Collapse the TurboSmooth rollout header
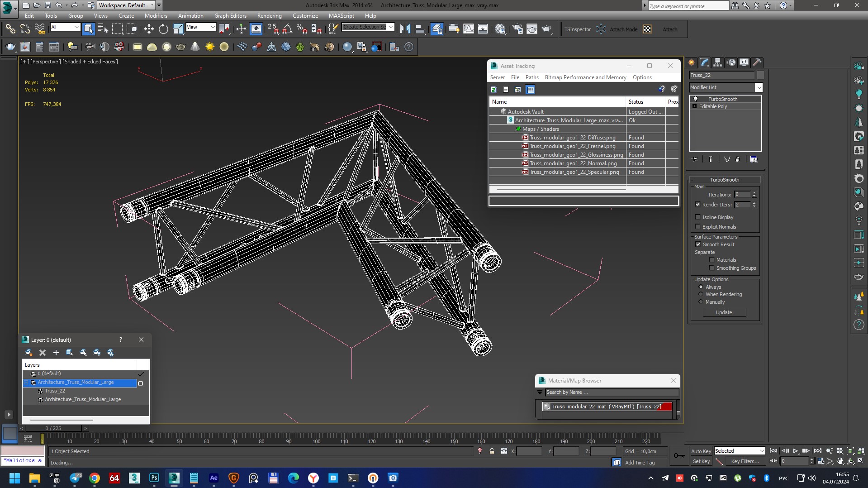This screenshot has height=488, width=868. tap(724, 180)
